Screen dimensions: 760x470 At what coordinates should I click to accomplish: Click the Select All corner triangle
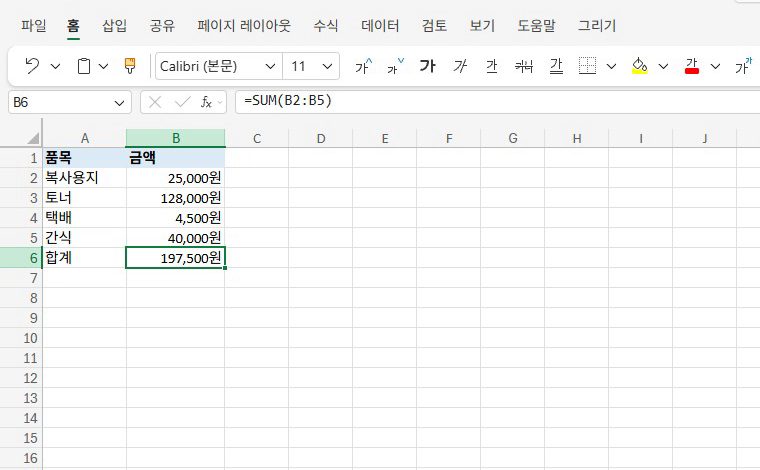coord(33,139)
